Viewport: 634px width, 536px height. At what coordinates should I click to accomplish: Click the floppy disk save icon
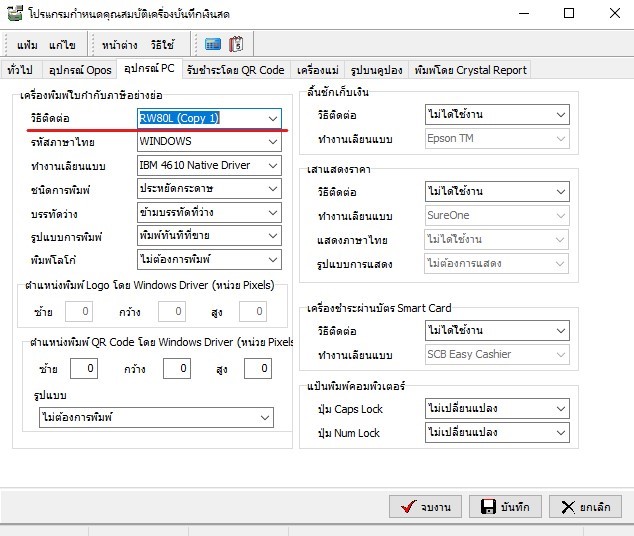click(489, 507)
